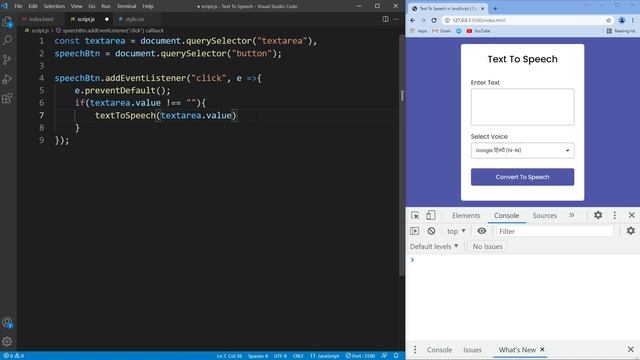Viewport: 640px width, 360px height.
Task: Switch to the Elements DevTools tab
Action: (x=466, y=216)
